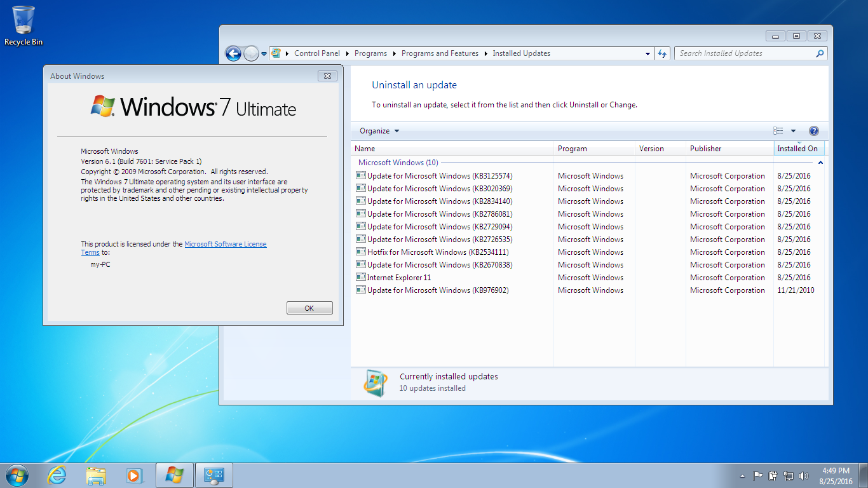Open the Recycle Bin desktop icon

tap(24, 25)
